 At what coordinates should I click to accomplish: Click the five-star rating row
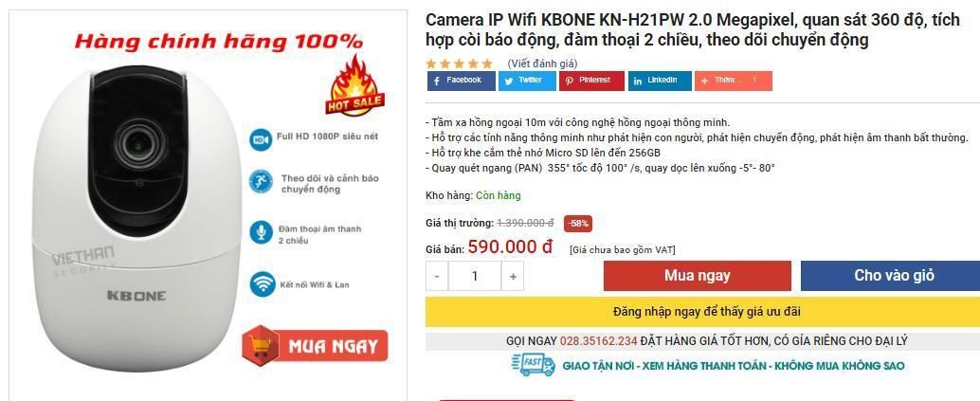(x=460, y=64)
